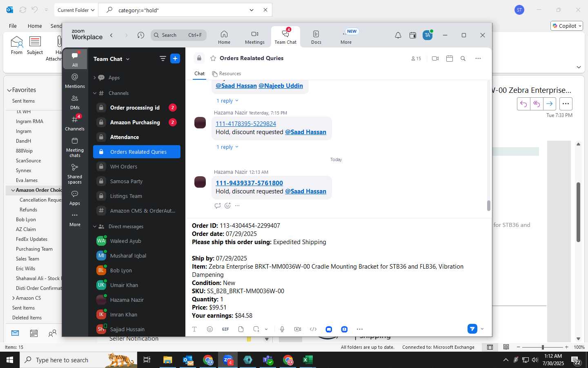The width and height of the screenshot is (588, 368).
Task: Open Shared spaces in sidebar
Action: (x=75, y=174)
